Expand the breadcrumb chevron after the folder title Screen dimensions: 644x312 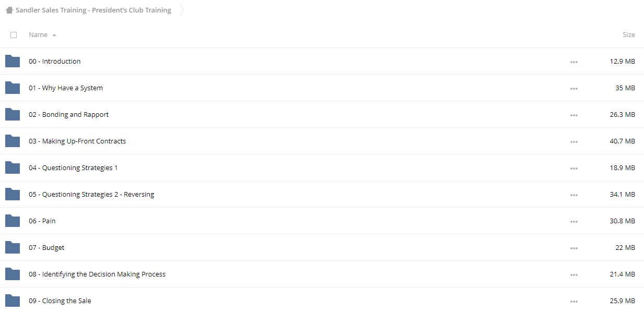pos(182,10)
